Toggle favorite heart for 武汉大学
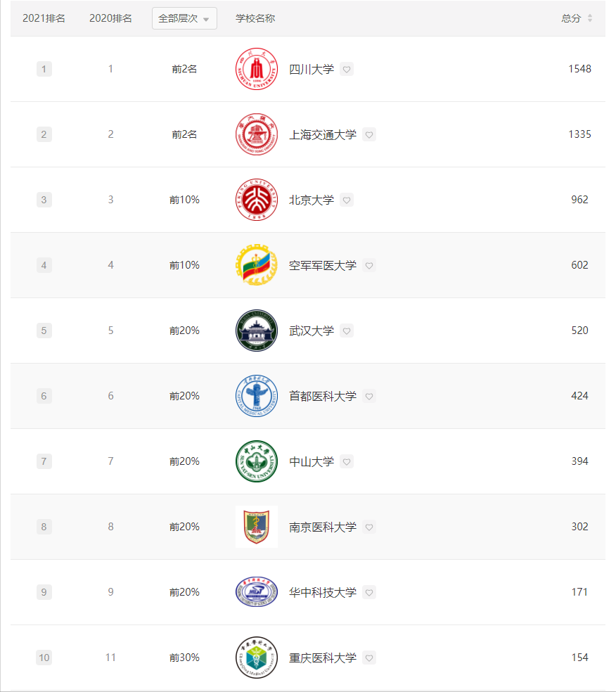 pos(346,331)
